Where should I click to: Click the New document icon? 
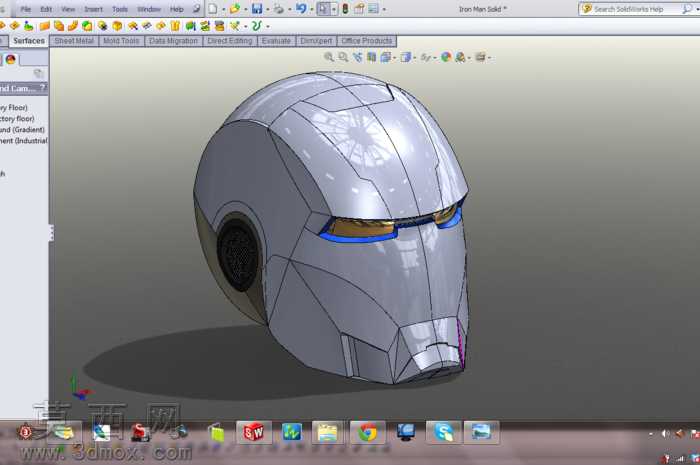tap(213, 8)
